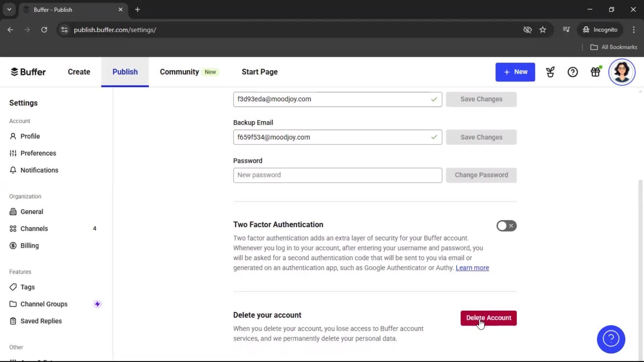Screen dimensions: 644x362
Task: Click the Delete Account button
Action: pos(489,318)
